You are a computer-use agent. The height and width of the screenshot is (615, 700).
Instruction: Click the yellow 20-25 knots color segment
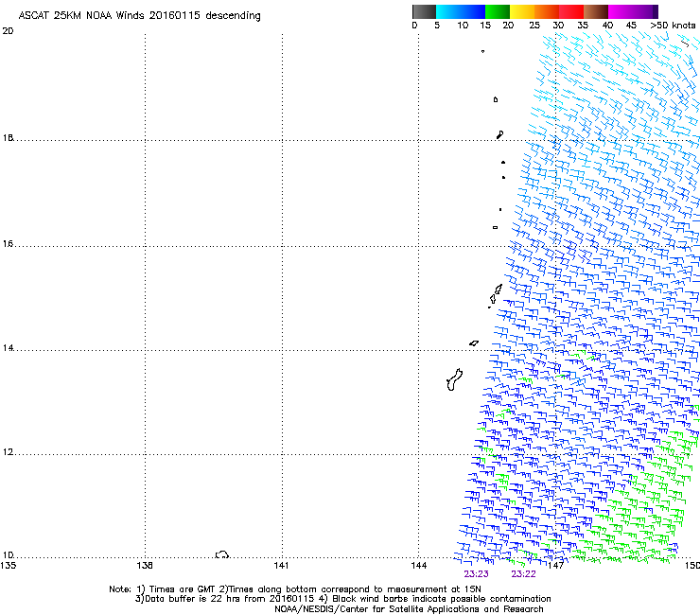522,11
